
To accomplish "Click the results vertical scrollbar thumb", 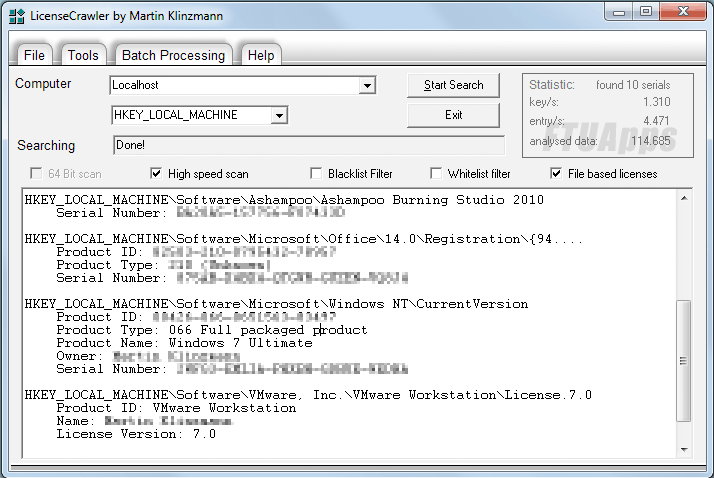I will point(683,361).
